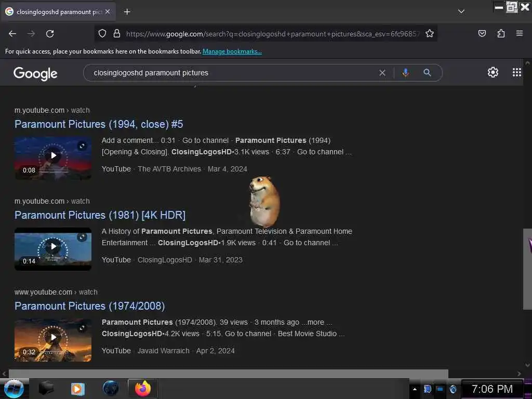This screenshot has width=532, height=399.
Task: Open the Google apps grid
Action: [516, 72]
